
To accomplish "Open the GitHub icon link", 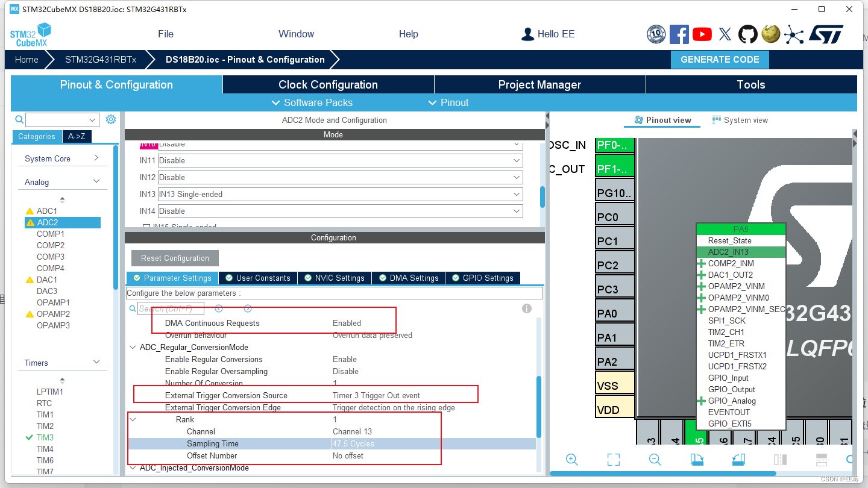I will (x=748, y=34).
